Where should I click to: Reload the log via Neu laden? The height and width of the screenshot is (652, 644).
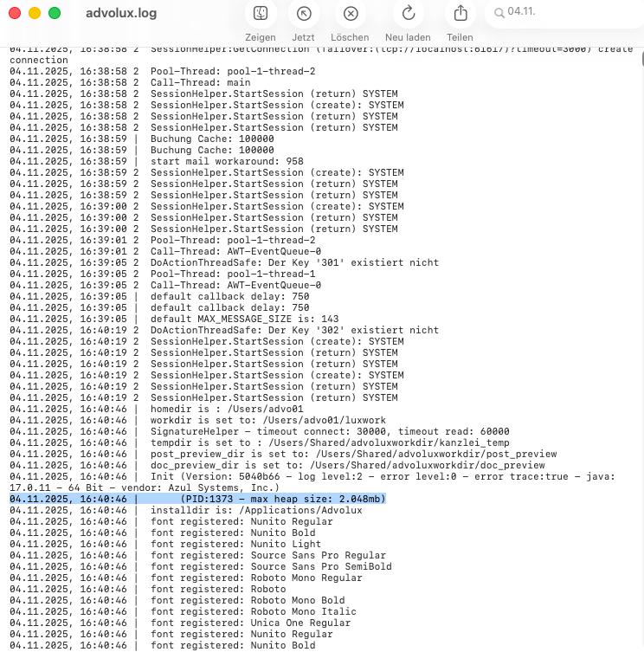(x=409, y=14)
